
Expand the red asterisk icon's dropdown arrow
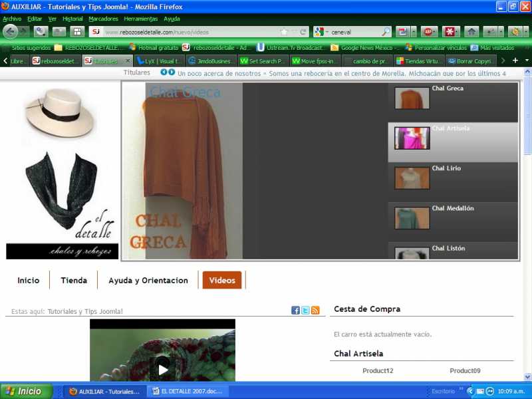pos(458,32)
